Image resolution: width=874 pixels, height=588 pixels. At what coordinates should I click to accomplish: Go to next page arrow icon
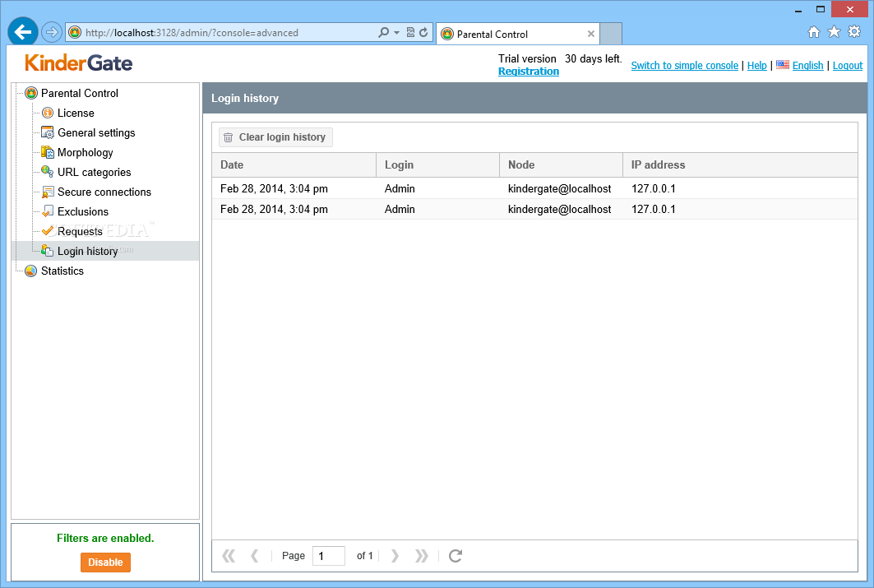tap(395, 556)
